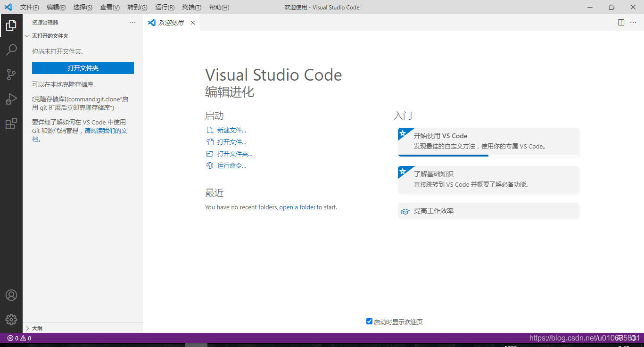Open the 终端(T) menu

pos(191,7)
